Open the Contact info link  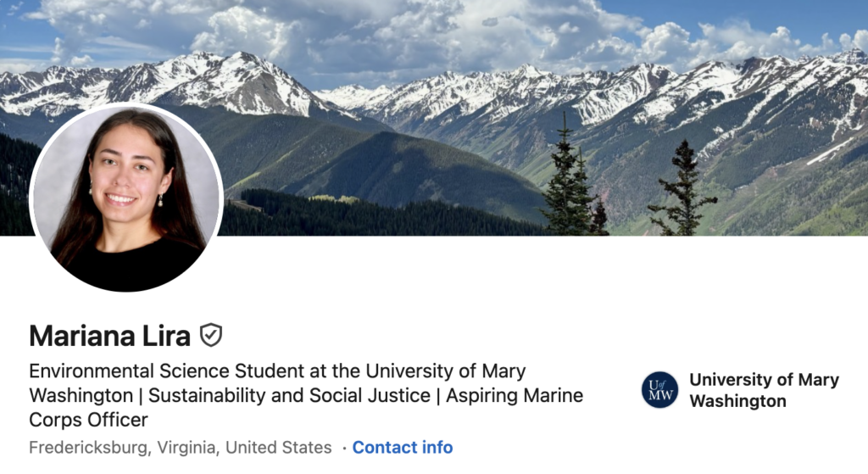[x=403, y=448]
